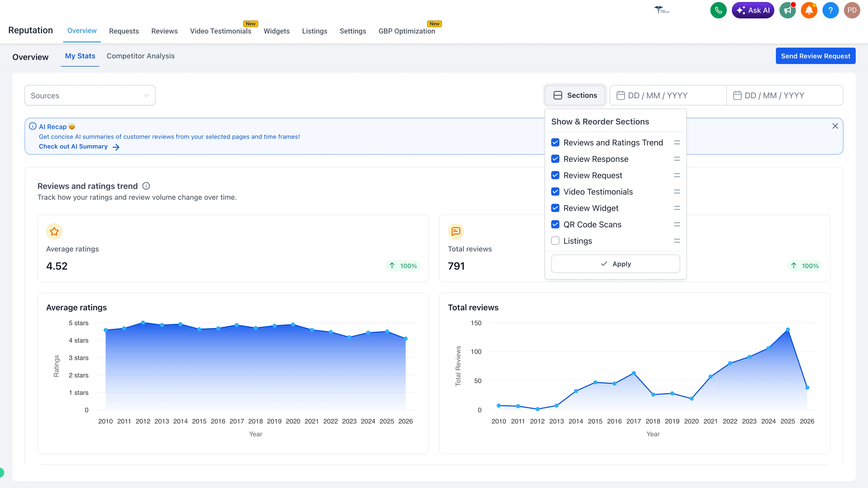
Task: Open the Sources dropdown
Action: click(x=90, y=95)
